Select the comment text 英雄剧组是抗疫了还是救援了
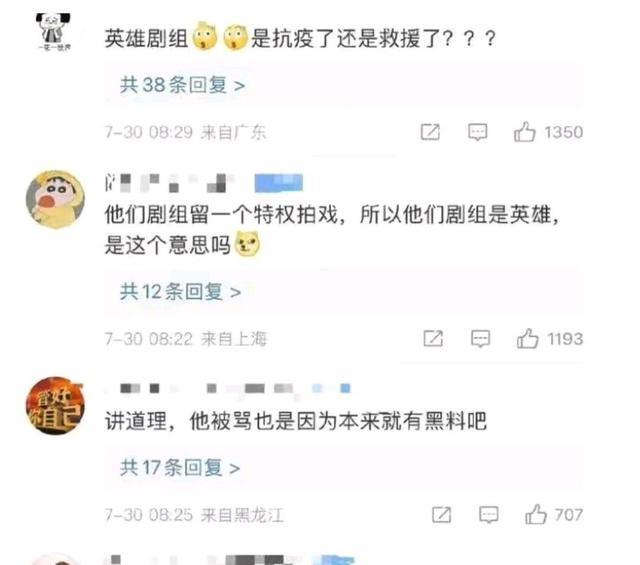 click(x=300, y=38)
